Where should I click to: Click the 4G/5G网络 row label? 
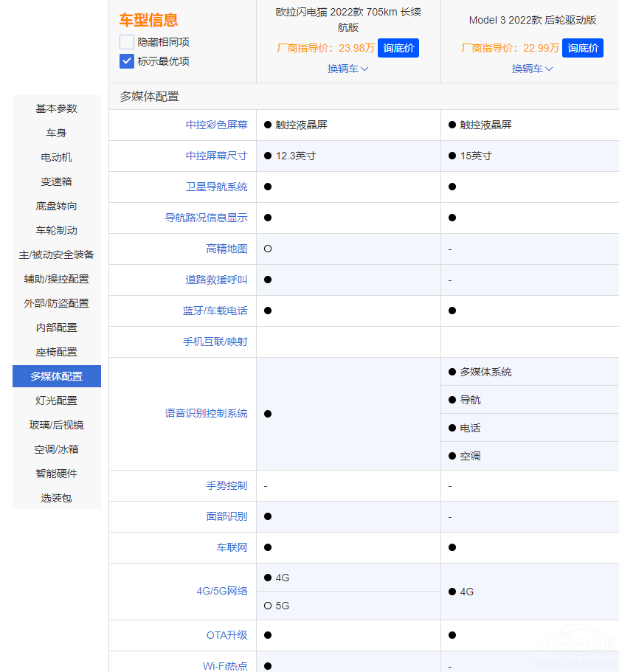pyautogui.click(x=221, y=592)
